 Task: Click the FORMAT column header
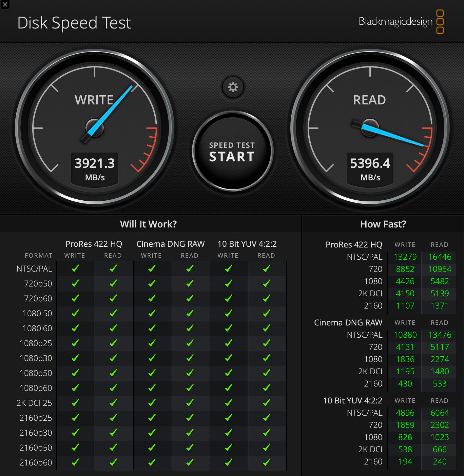click(x=39, y=256)
